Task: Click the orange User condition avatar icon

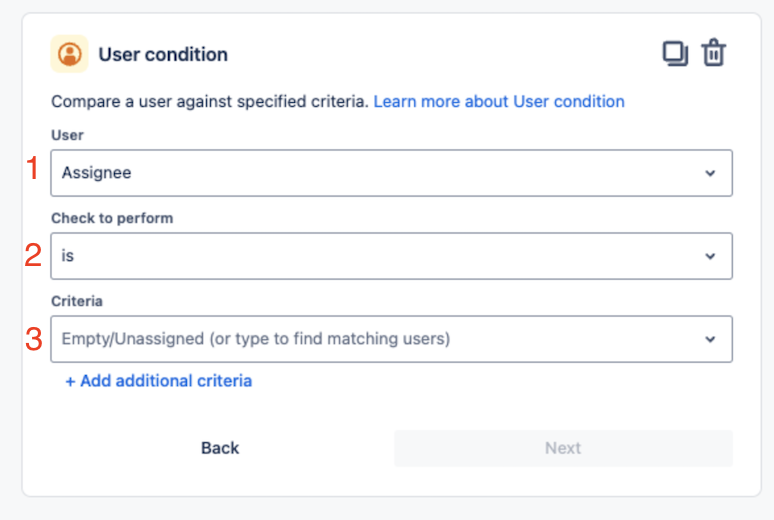Action: pyautogui.click(x=69, y=54)
